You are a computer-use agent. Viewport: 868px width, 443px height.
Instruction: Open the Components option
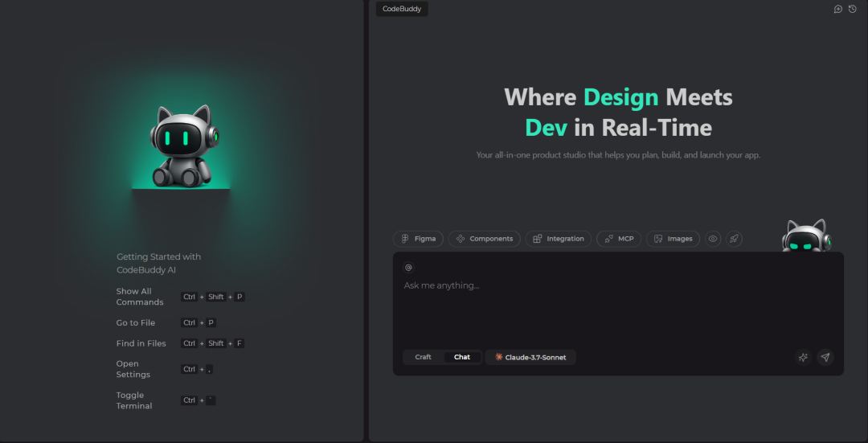click(x=485, y=239)
